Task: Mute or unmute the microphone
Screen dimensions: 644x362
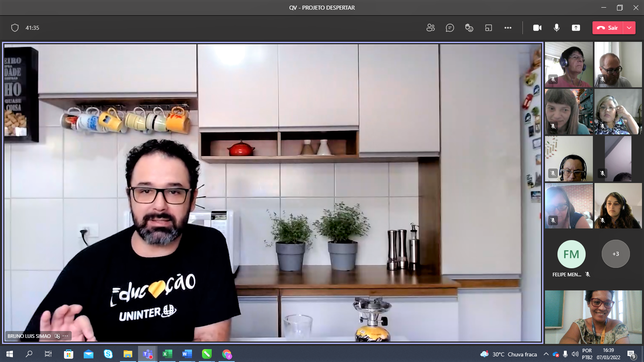Action: click(556, 28)
